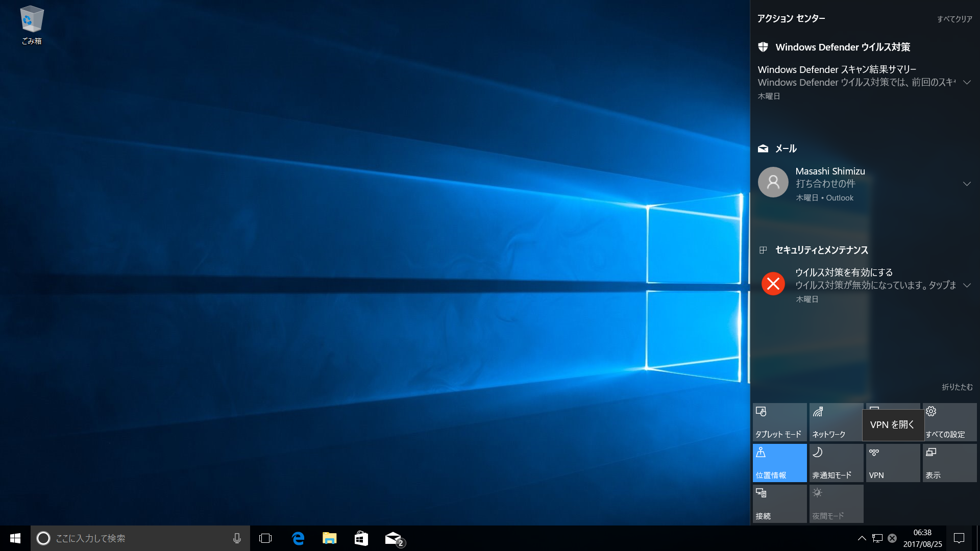Open the Microsoft Store taskbar icon
The width and height of the screenshot is (980, 551).
point(361,538)
